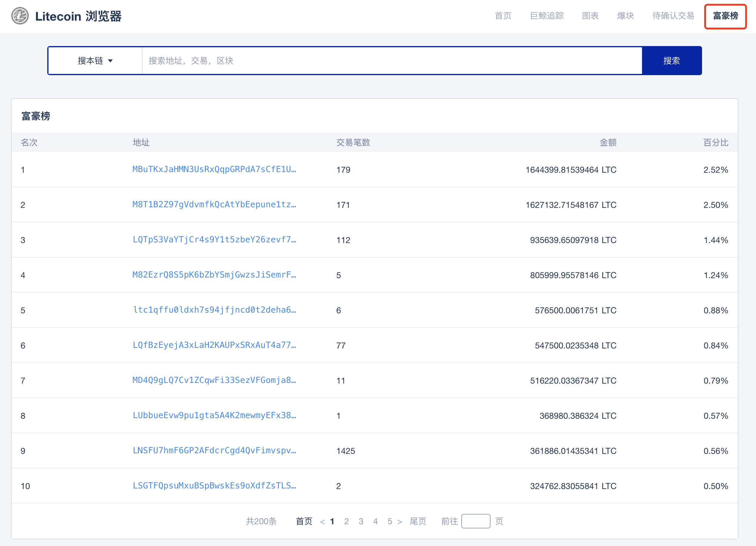Click percentage 0.50%
This screenshot has height=546, width=756.
point(716,486)
